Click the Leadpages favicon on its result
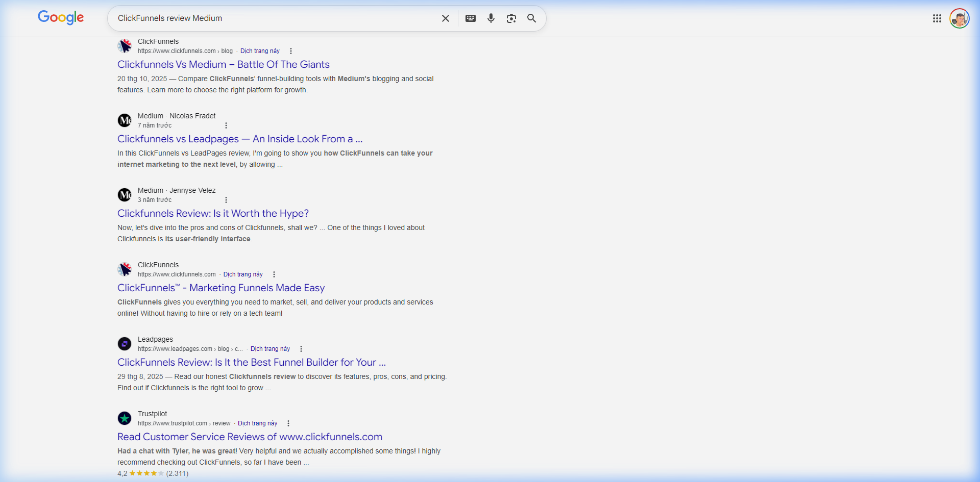The image size is (980, 482). coord(125,344)
